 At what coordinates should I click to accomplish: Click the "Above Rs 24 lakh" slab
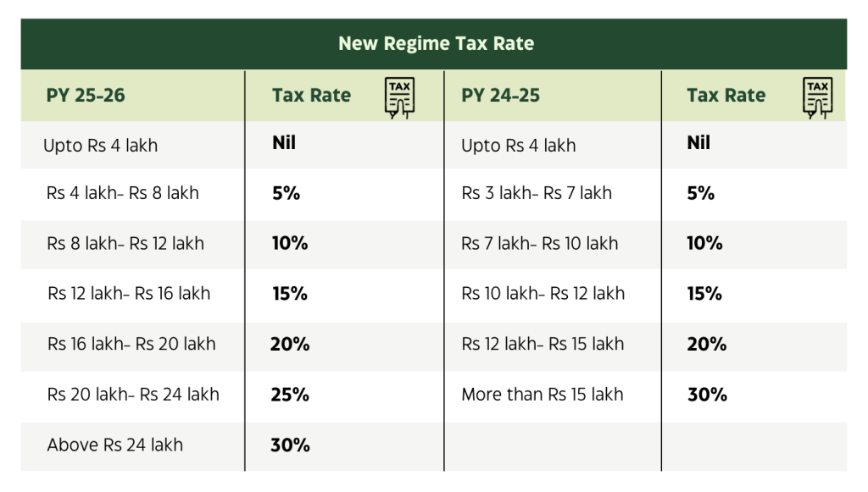[x=114, y=445]
